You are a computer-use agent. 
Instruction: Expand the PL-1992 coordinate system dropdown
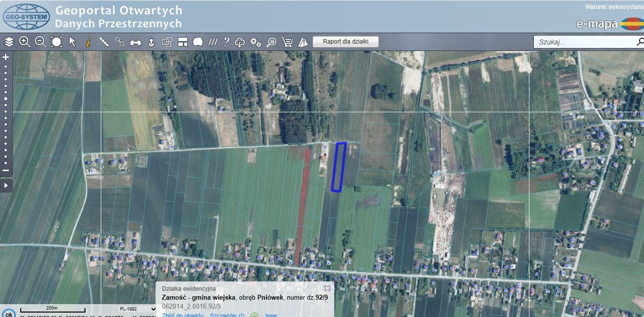(139, 309)
